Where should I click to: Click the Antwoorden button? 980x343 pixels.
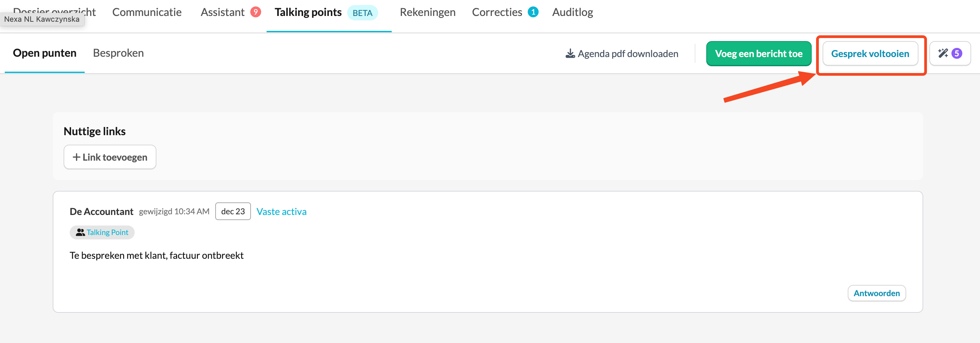coord(877,293)
